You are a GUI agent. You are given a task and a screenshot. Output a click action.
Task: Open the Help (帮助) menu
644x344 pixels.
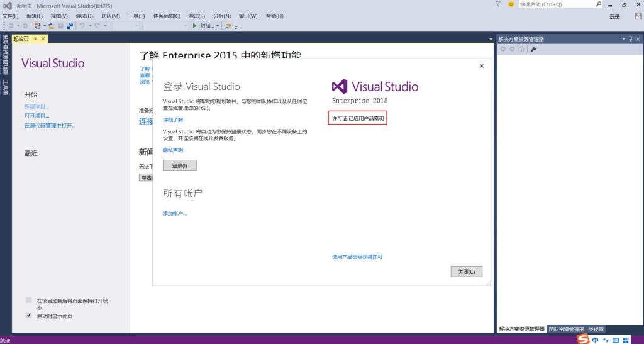(x=274, y=16)
